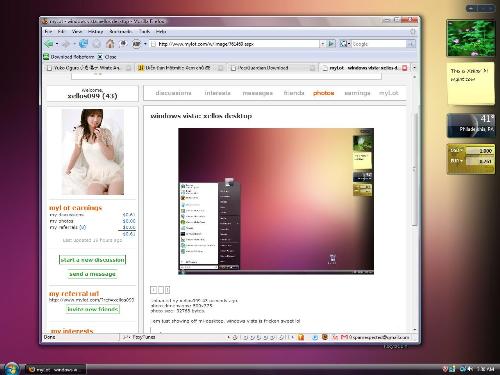Click the Adblock Plus ABP icon
Screen dimensions: 500x375
point(136,44)
